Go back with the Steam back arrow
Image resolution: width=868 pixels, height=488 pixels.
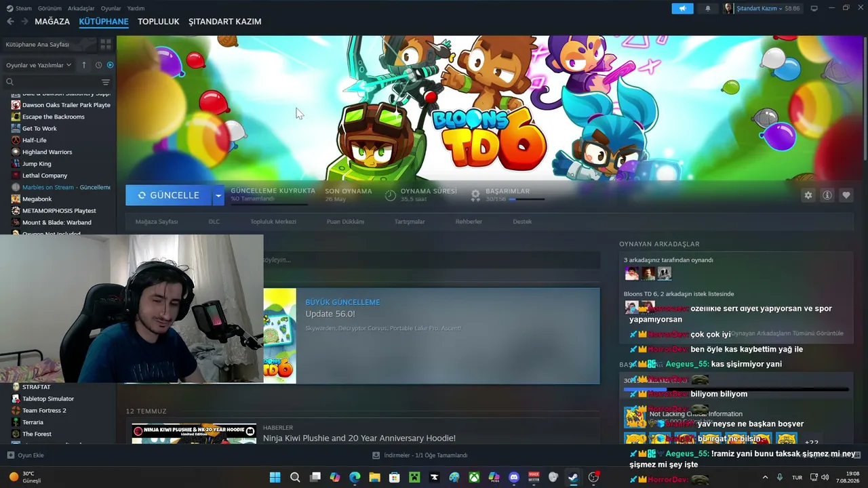click(x=10, y=22)
